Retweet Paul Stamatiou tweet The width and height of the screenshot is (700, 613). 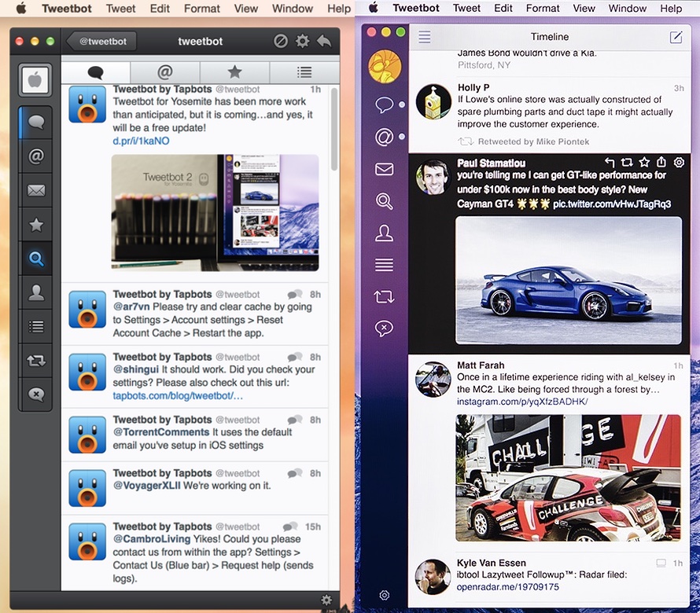(x=627, y=163)
